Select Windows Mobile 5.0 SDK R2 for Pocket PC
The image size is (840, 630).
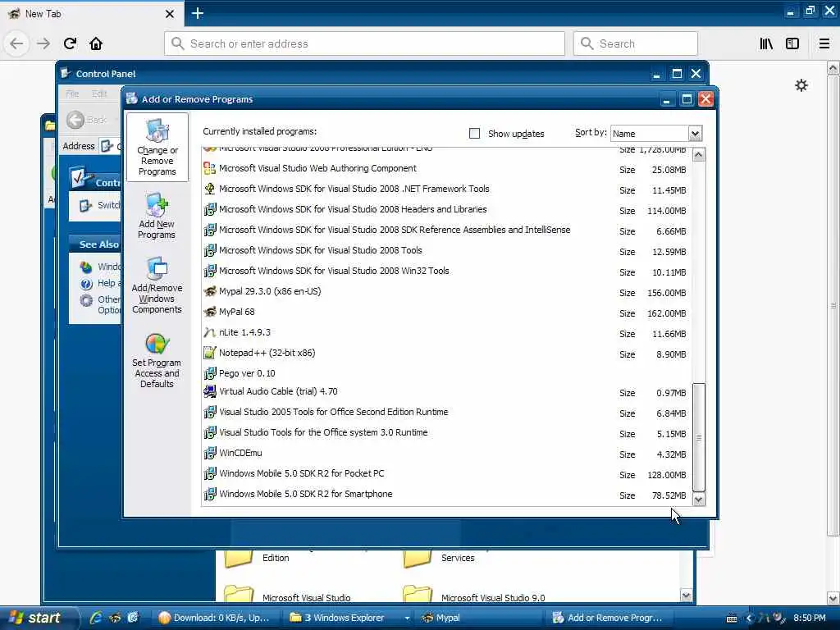[446, 473]
